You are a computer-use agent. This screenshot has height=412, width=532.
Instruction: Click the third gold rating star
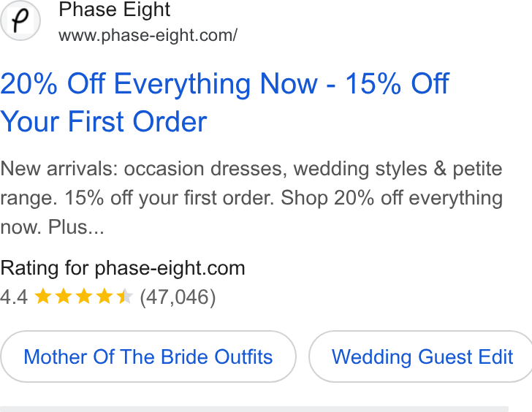84,296
